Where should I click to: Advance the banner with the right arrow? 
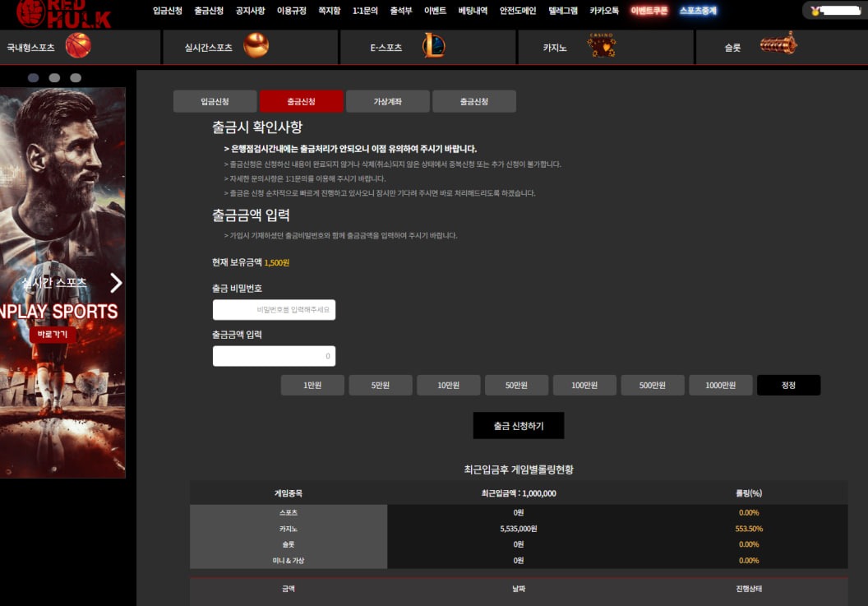pyautogui.click(x=116, y=283)
